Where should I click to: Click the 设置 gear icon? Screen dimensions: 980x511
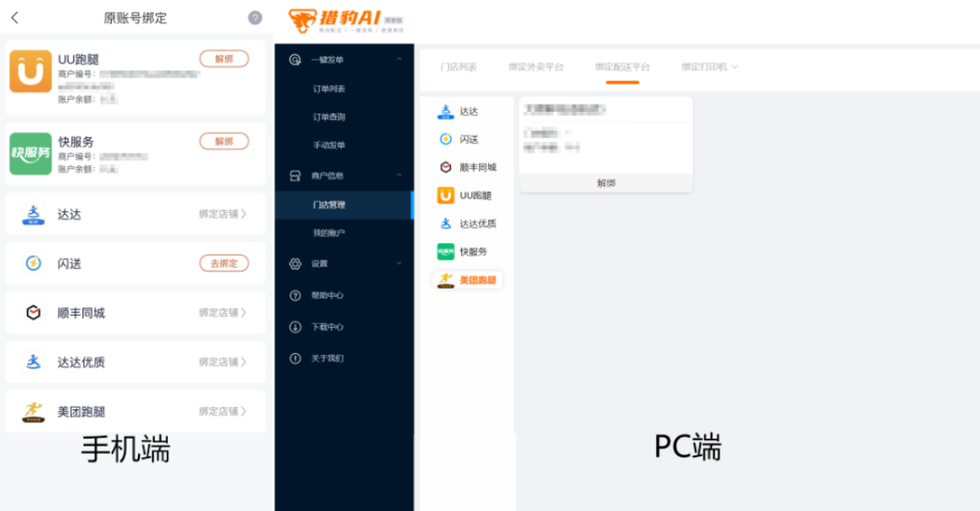(x=295, y=264)
